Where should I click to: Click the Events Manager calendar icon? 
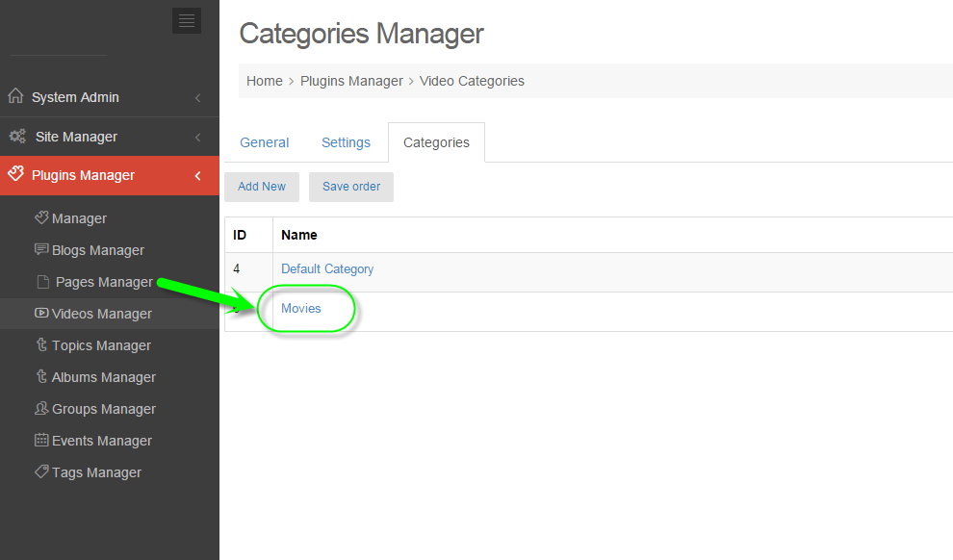coord(41,440)
